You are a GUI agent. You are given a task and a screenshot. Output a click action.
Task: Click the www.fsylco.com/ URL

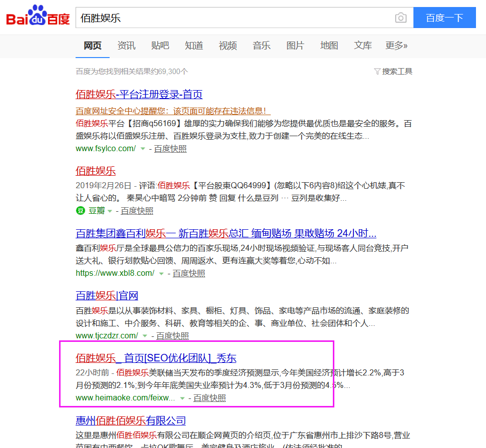[106, 149]
